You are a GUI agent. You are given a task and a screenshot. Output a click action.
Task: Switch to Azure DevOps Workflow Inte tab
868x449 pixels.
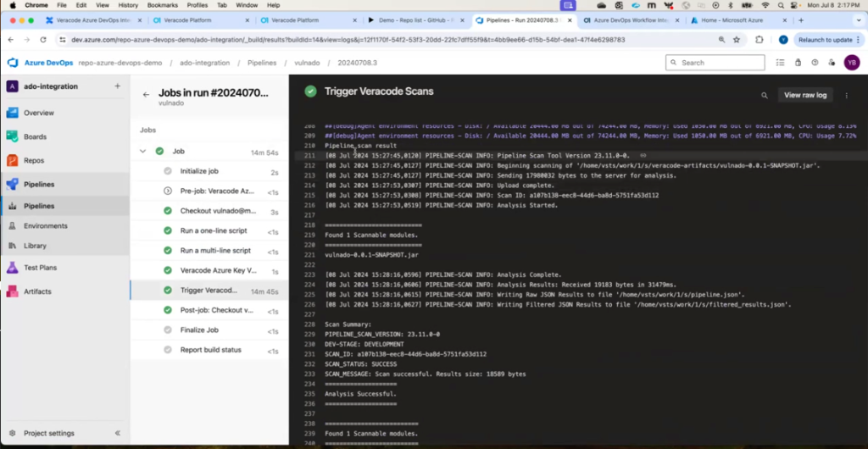pos(631,20)
